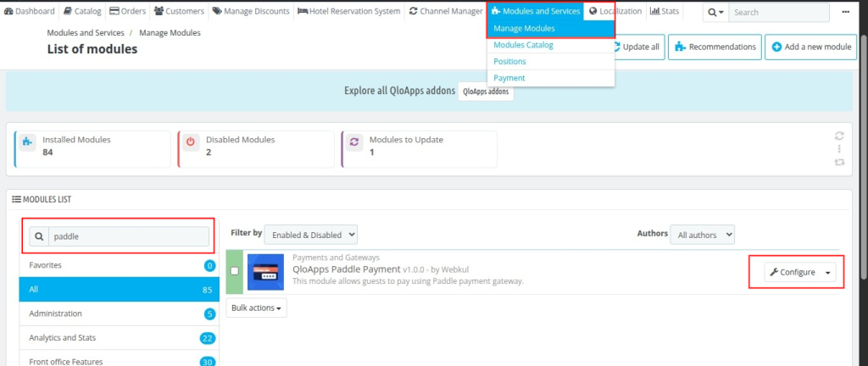This screenshot has width=868, height=366.
Task: Open the All authors dropdown
Action: tap(703, 235)
